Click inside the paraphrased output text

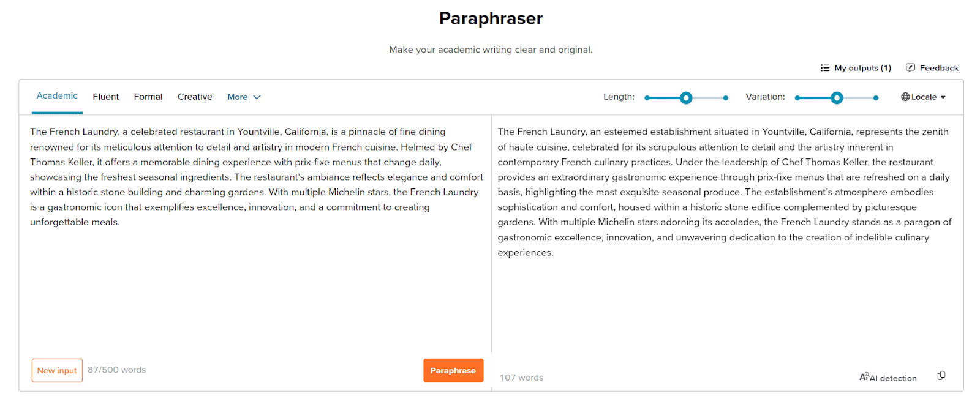click(x=725, y=192)
